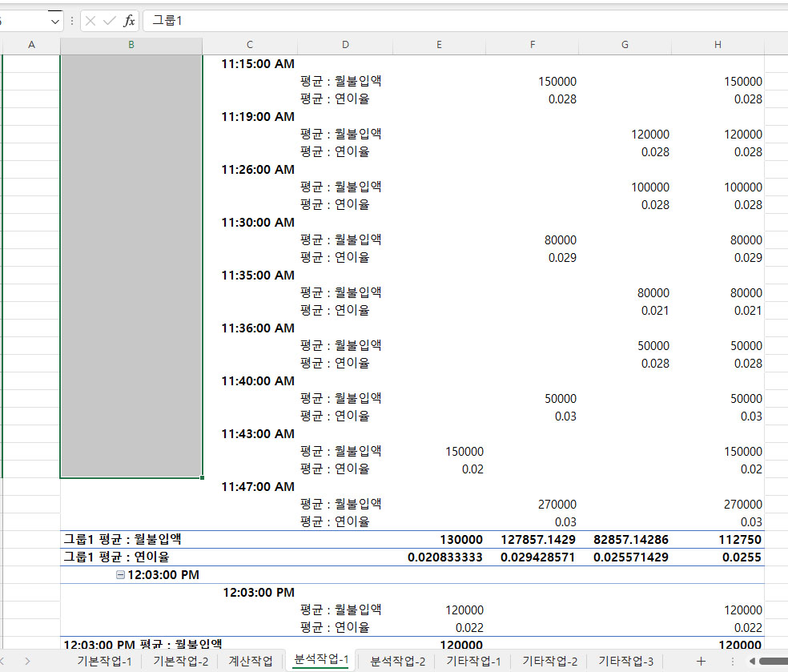Image resolution: width=788 pixels, height=672 pixels.
Task: Collapse the 12:03:00 PM pivot group
Action: tap(120, 575)
